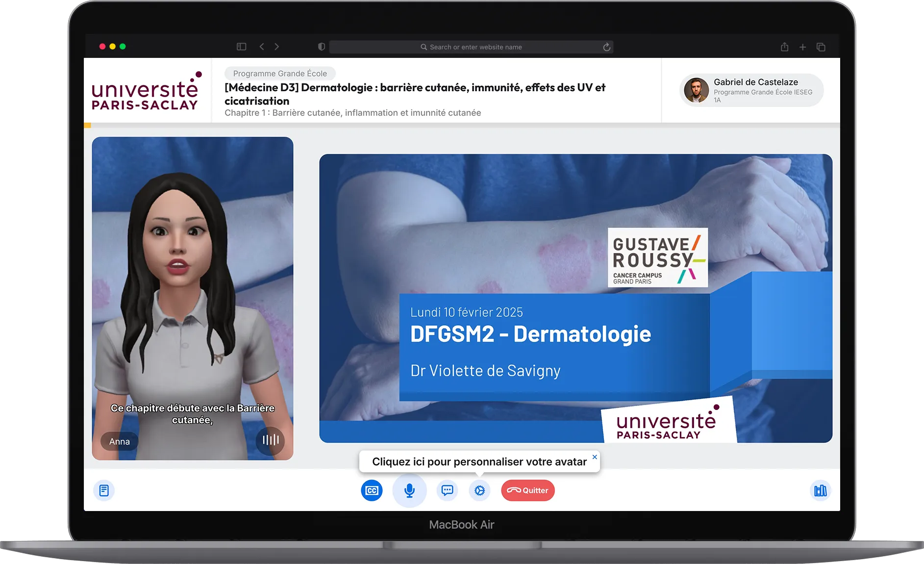The height and width of the screenshot is (564, 924).
Task: Open avatar settings gear icon
Action: coord(479,490)
